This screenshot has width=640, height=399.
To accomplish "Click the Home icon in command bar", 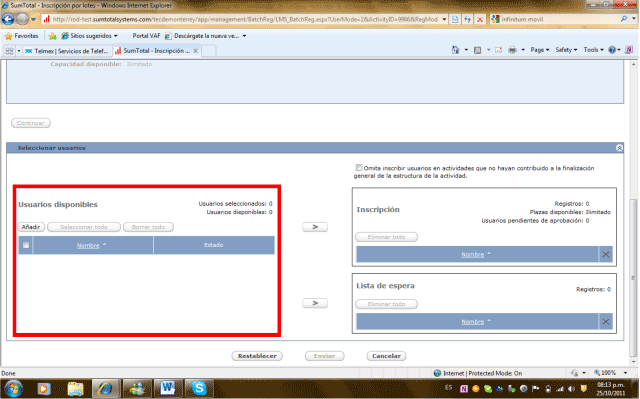I will point(455,50).
